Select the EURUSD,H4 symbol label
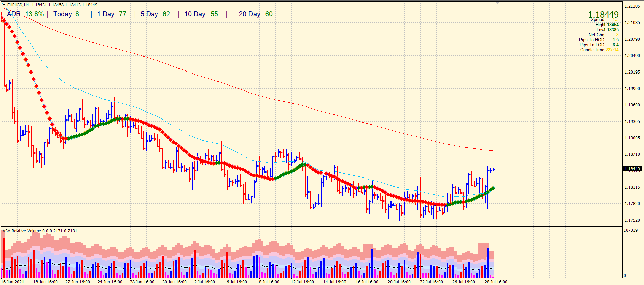The height and width of the screenshot is (285, 644). tap(18, 5)
